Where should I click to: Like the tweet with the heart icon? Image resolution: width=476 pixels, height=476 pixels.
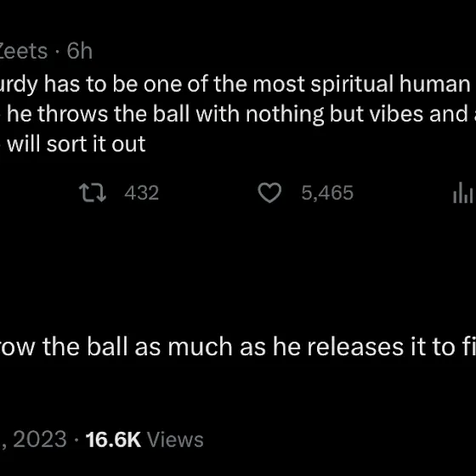tap(269, 193)
